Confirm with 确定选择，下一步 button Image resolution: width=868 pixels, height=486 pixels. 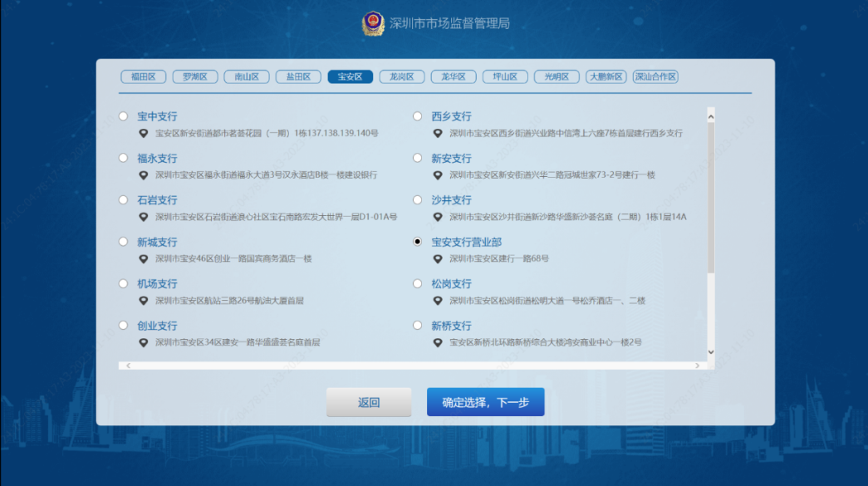pyautogui.click(x=485, y=402)
